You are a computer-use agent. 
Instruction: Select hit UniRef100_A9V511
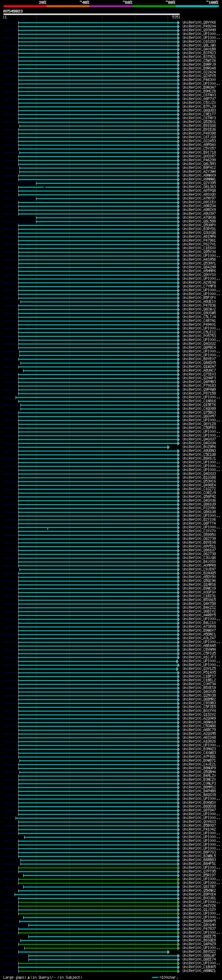tap(199, 546)
